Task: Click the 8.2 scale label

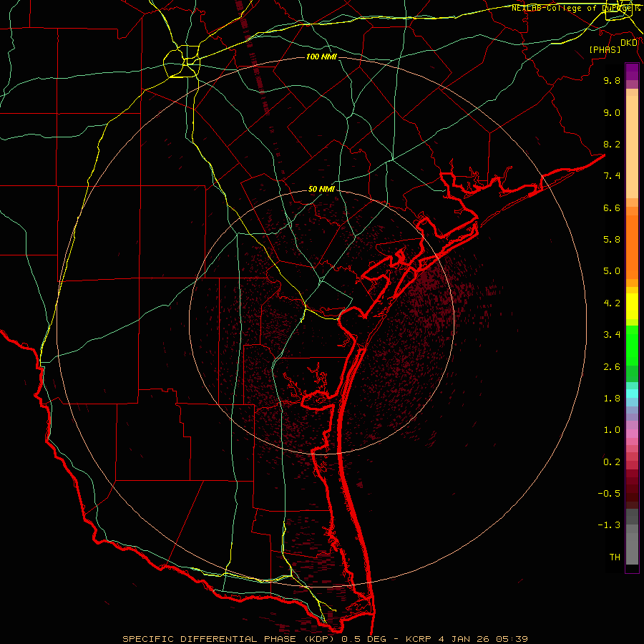Action: (x=612, y=144)
